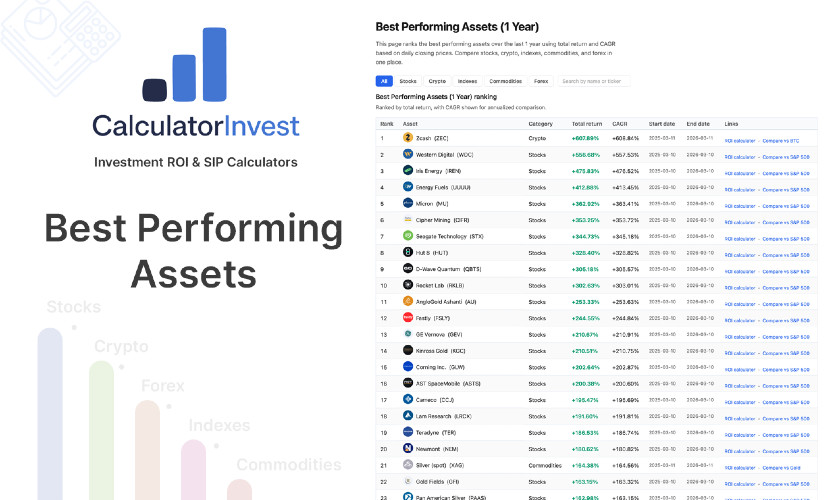The width and height of the screenshot is (836, 500).
Task: Click the Asset column header
Action: [410, 124]
